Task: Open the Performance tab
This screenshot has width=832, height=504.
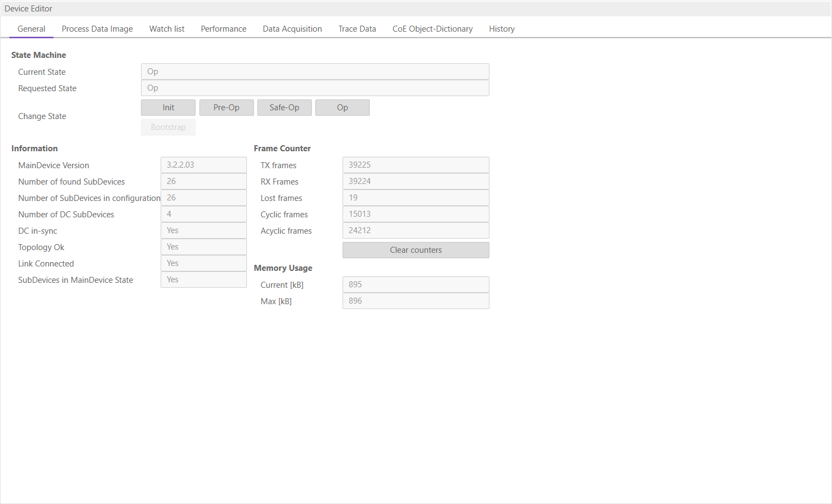Action: [223, 29]
